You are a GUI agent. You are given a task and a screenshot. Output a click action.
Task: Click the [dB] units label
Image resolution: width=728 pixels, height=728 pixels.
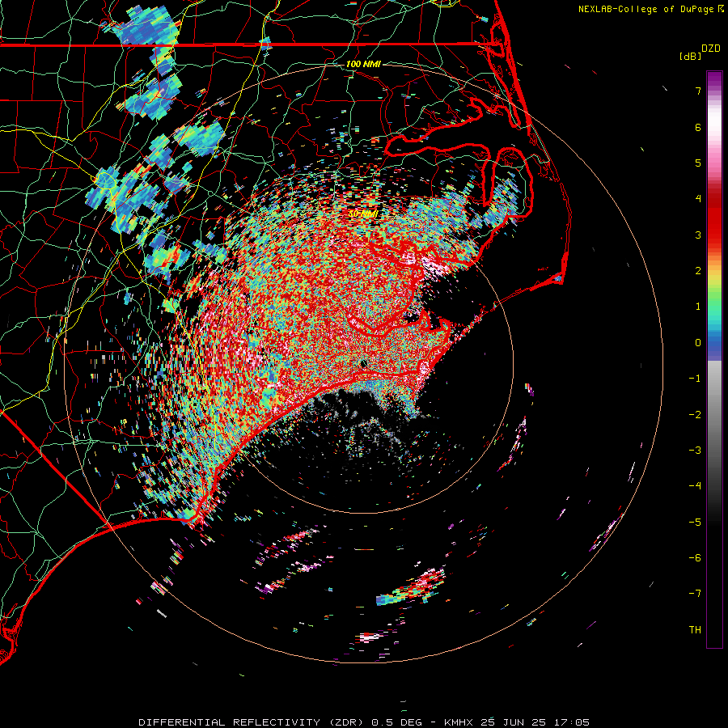(691, 56)
